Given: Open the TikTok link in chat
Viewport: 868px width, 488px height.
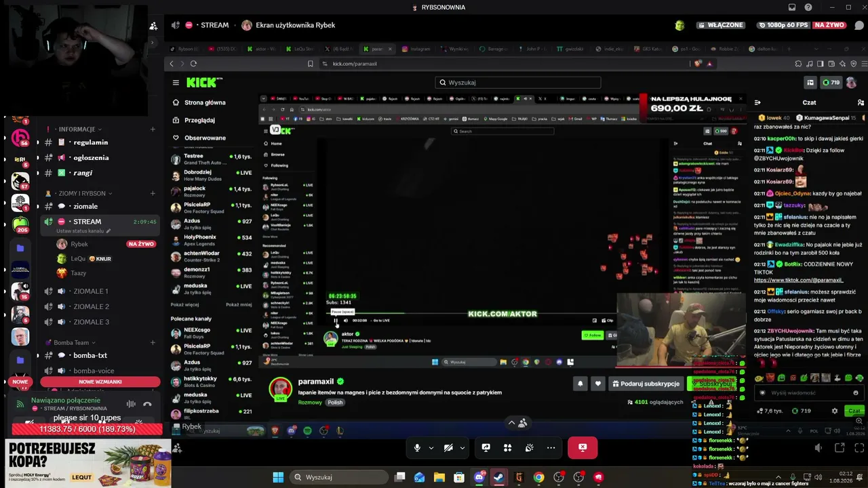Looking at the screenshot, I should pyautogui.click(x=798, y=280).
